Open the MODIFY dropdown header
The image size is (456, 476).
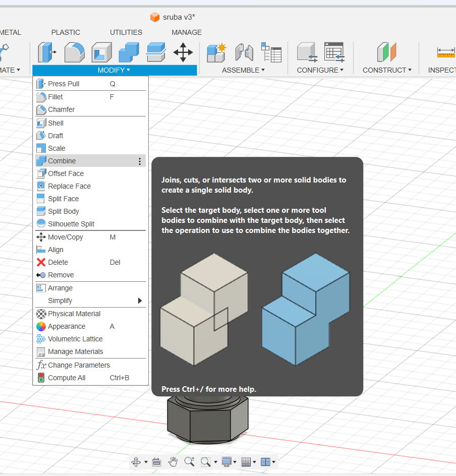click(114, 70)
